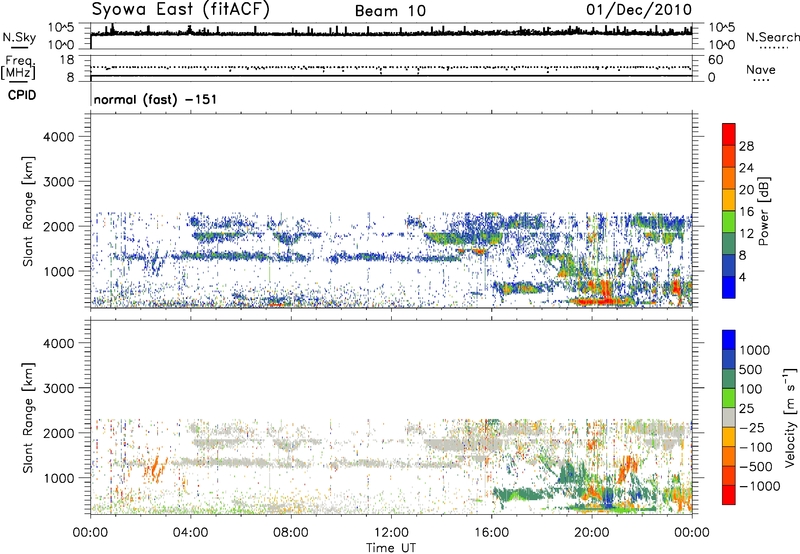Click power scale value 16
Viewport: 800px width, 554px height.
coord(746,212)
